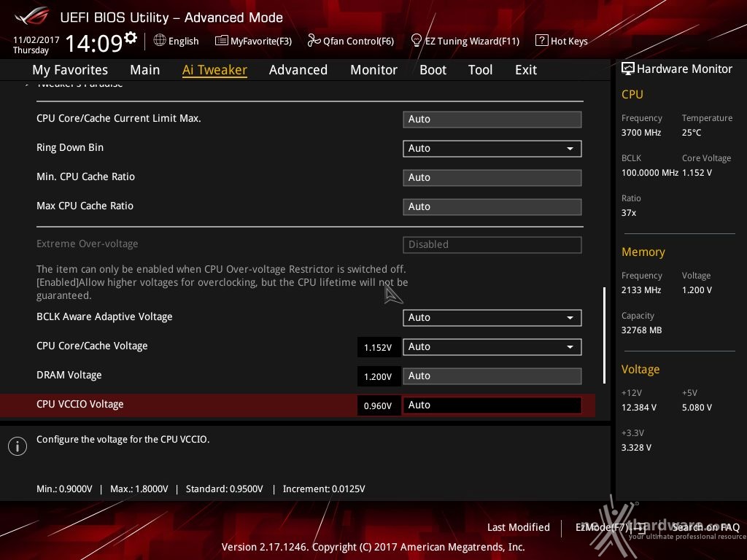Expand BCLK Aware Adaptive Voltage dropdown
The width and height of the screenshot is (747, 560).
click(x=492, y=318)
